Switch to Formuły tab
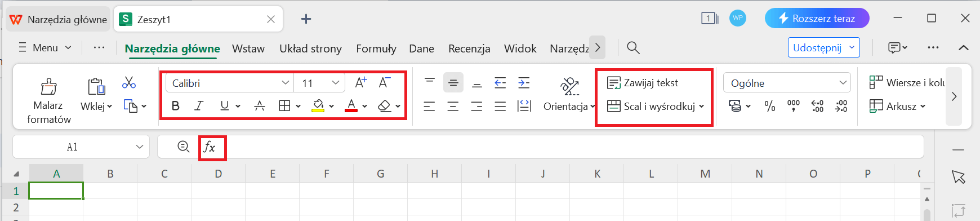Image resolution: width=980 pixels, height=221 pixels. pos(376,48)
